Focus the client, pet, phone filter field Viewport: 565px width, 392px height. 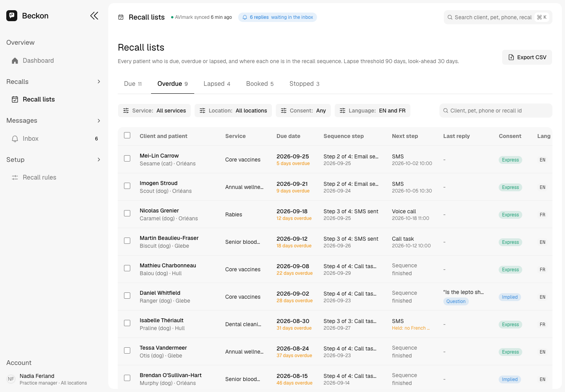[x=496, y=111]
